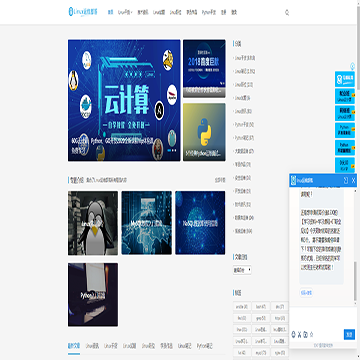
Task: Close the Linux运维部落 chat widget
Action: click(353, 181)
